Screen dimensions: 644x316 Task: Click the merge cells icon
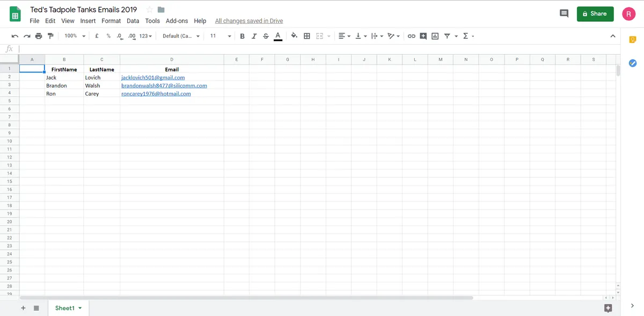tap(320, 36)
